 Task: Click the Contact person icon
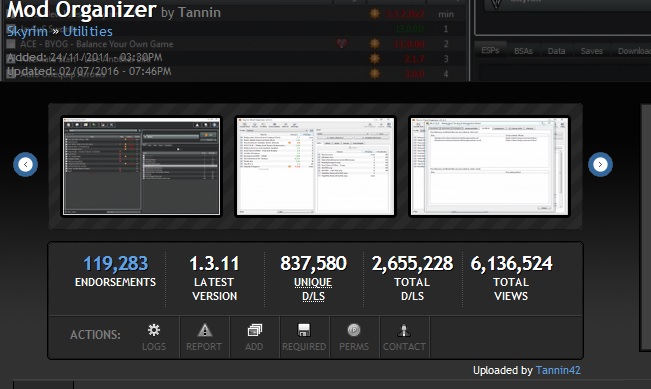[x=404, y=330]
